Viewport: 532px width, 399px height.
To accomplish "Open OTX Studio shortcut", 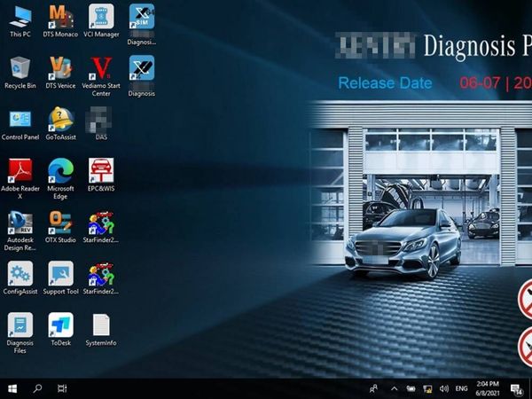I will pyautogui.click(x=60, y=227).
